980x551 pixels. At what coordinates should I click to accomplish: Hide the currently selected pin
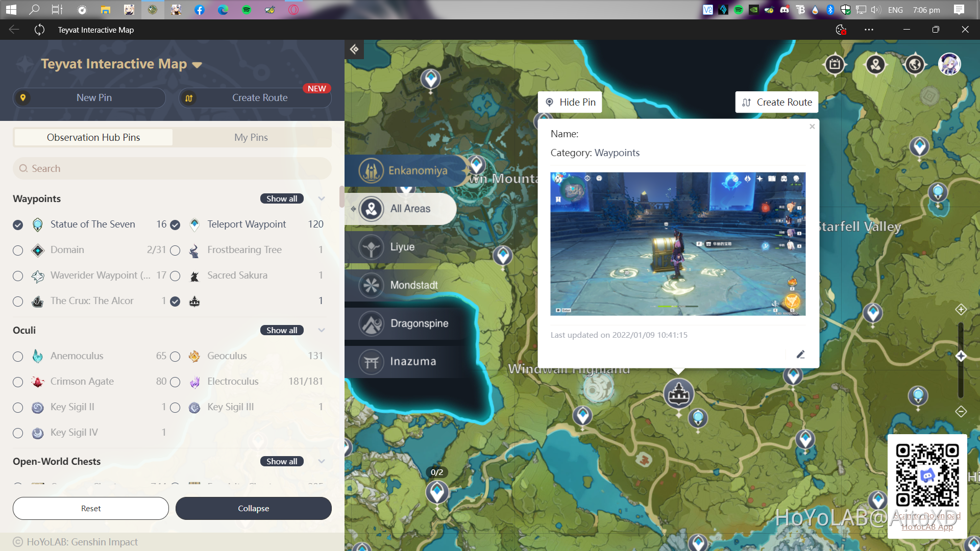pyautogui.click(x=570, y=102)
